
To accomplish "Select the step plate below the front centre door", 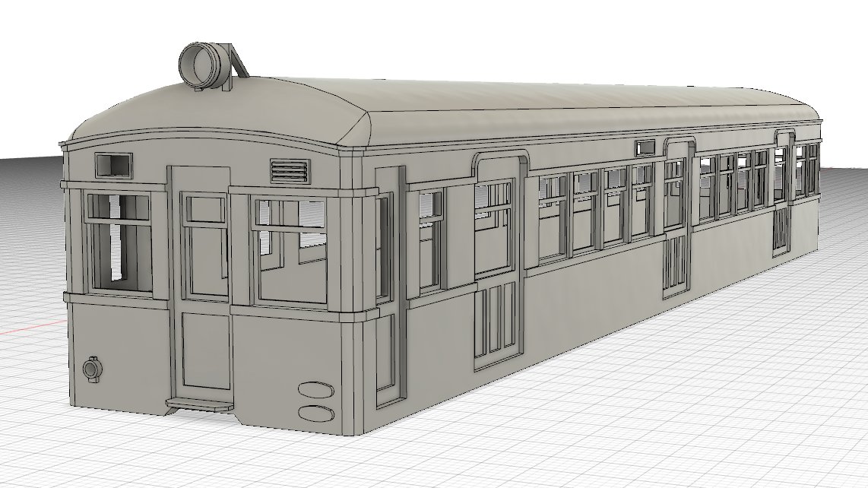I will [x=200, y=404].
